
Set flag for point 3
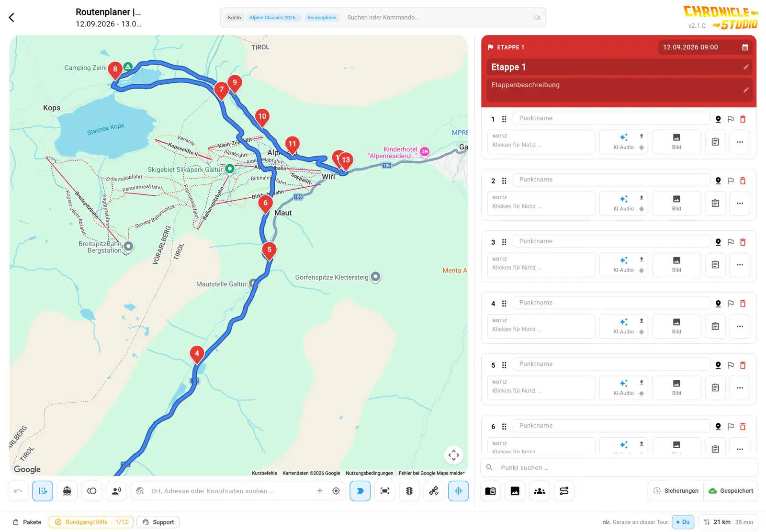coord(731,242)
